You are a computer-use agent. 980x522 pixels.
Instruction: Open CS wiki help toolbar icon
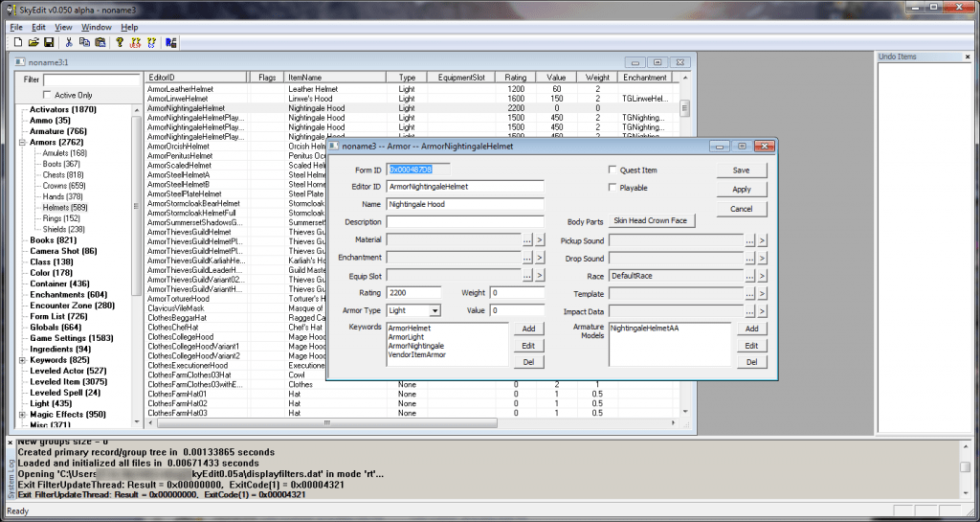(151, 42)
